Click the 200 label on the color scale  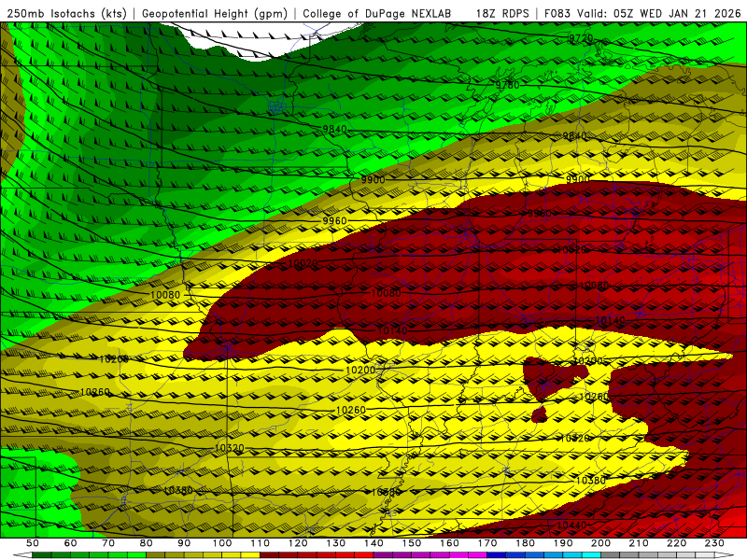(601, 543)
